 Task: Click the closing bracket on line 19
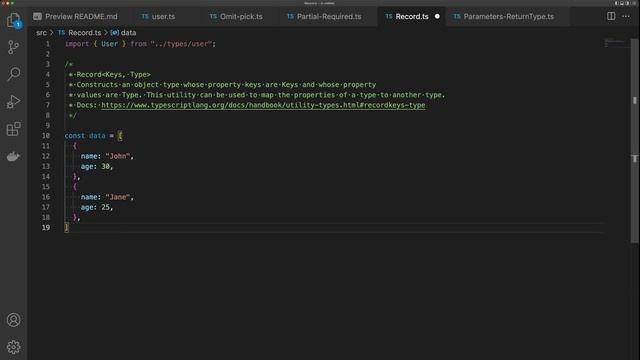click(67, 227)
